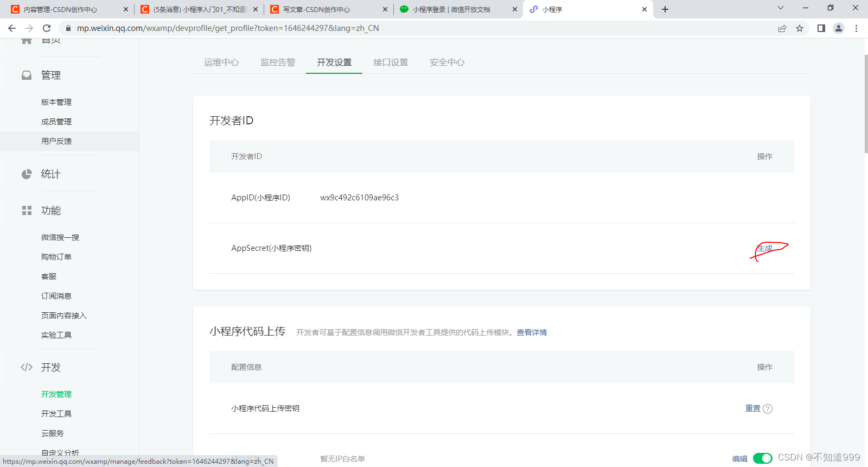
Task: Click the 统计 pie chart icon
Action: (27, 174)
